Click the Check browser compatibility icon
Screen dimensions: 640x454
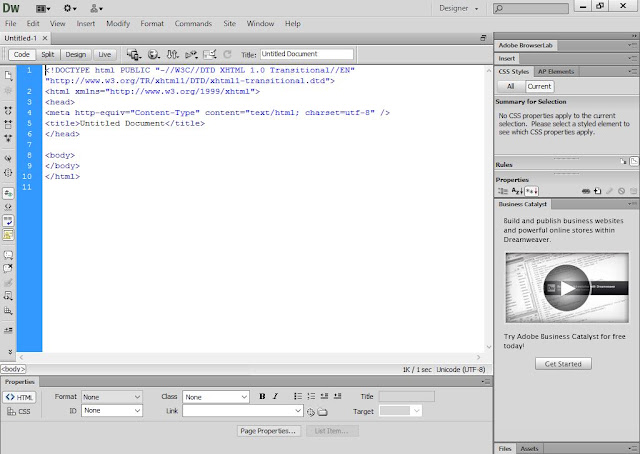(x=191, y=54)
